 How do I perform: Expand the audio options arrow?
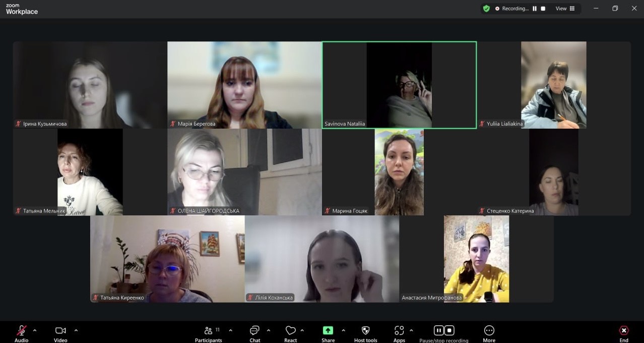click(35, 330)
